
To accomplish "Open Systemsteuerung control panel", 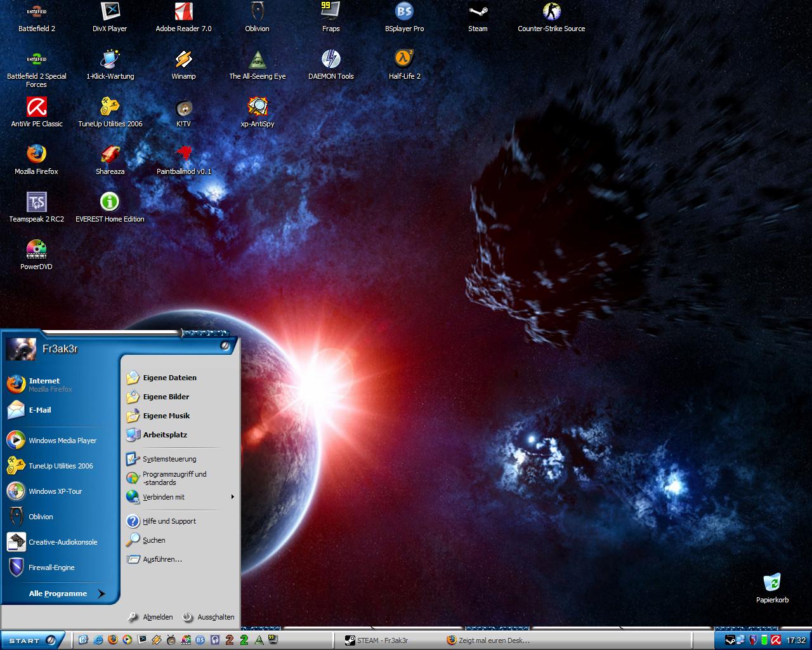I will pyautogui.click(x=180, y=459).
